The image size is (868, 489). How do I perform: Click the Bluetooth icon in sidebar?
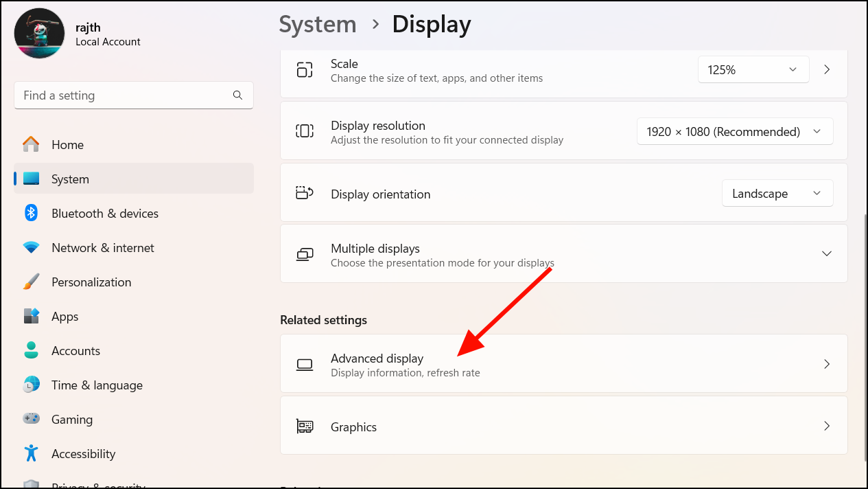coord(31,213)
